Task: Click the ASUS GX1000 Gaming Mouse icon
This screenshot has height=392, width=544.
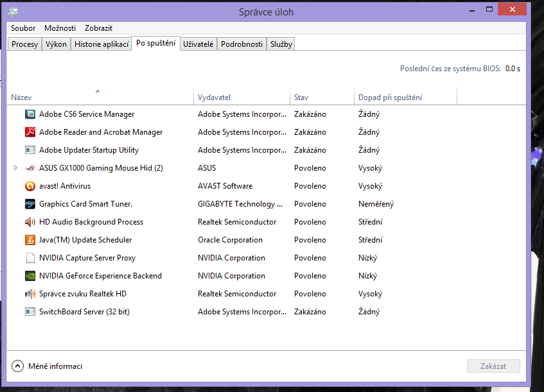Action: tap(30, 168)
